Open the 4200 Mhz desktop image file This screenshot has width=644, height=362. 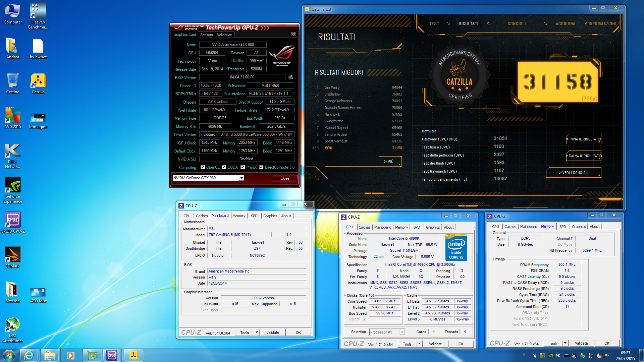click(x=38, y=295)
